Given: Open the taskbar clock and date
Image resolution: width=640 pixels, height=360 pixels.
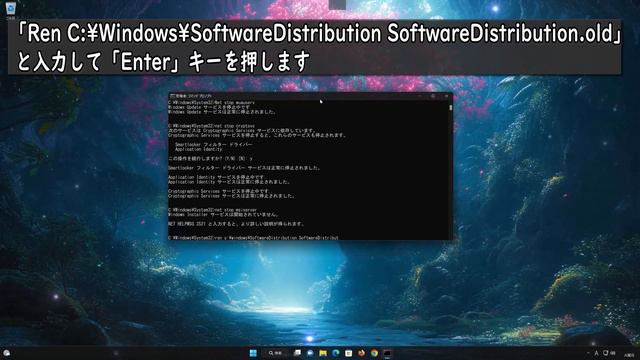Looking at the screenshot, I should [x=629, y=355].
